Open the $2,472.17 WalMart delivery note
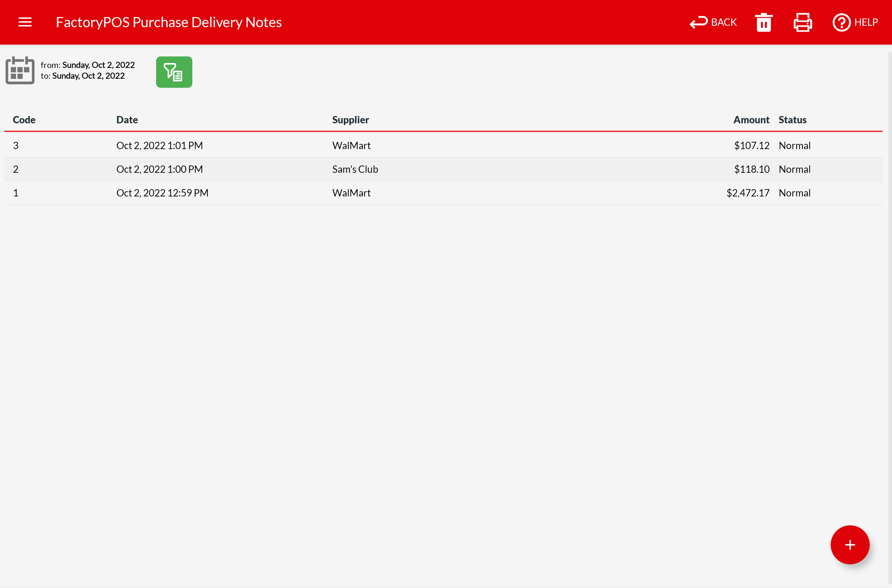This screenshot has width=892, height=588. click(x=748, y=193)
